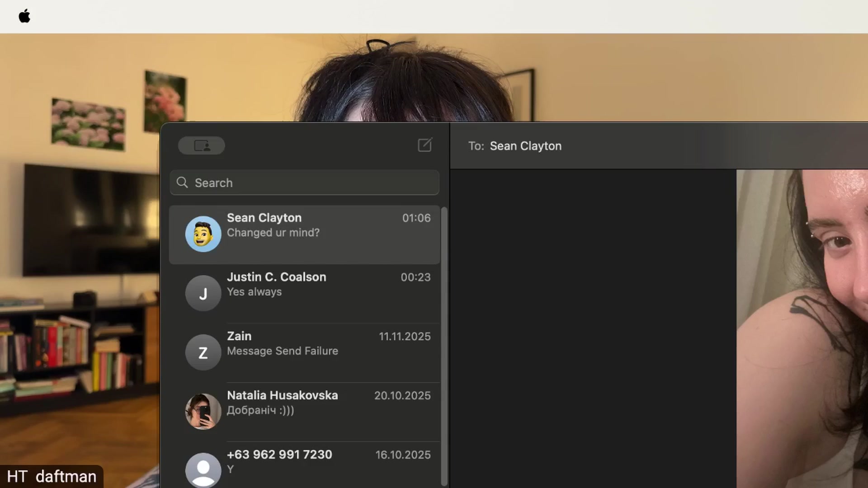This screenshot has width=868, height=488.
Task: Click the J avatar for Justin
Action: [x=203, y=293]
